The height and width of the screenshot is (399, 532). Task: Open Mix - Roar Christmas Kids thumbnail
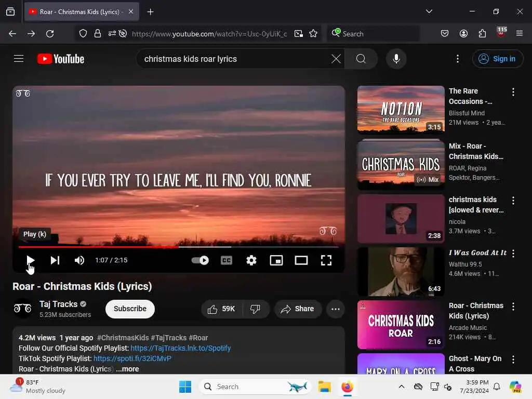tap(401, 165)
